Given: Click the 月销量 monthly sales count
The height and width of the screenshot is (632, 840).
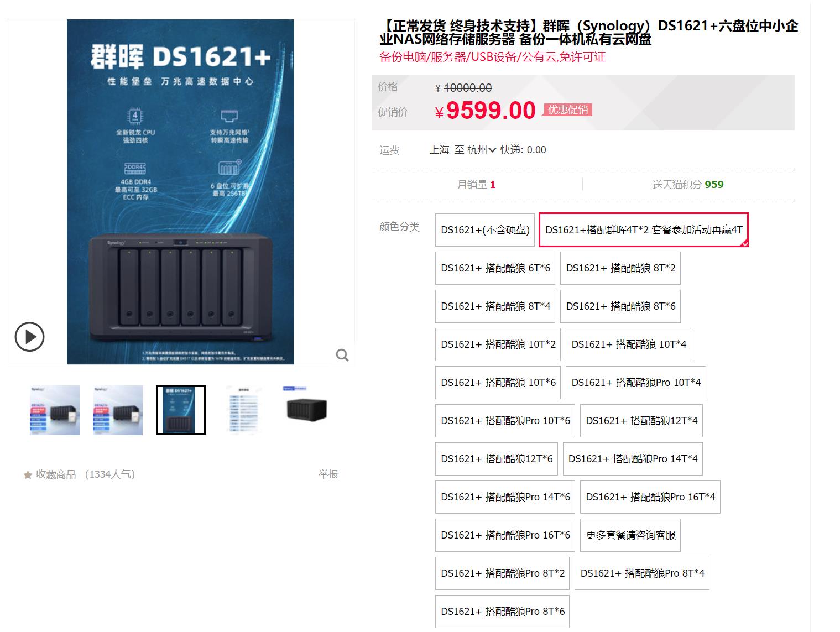Looking at the screenshot, I should pyautogui.click(x=476, y=185).
